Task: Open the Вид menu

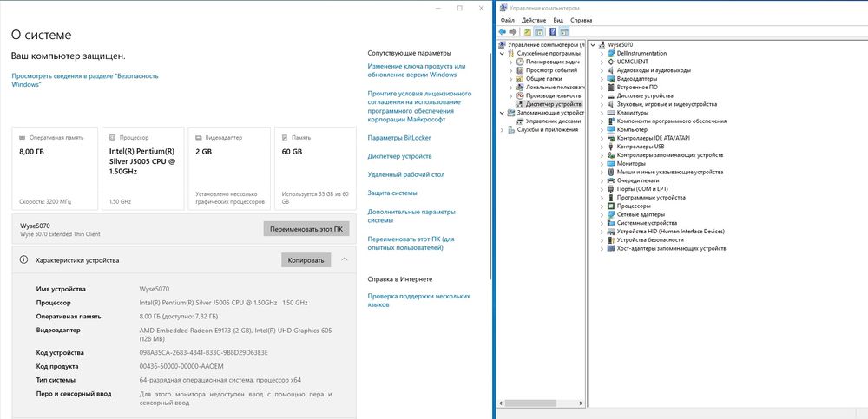Action: 558,20
